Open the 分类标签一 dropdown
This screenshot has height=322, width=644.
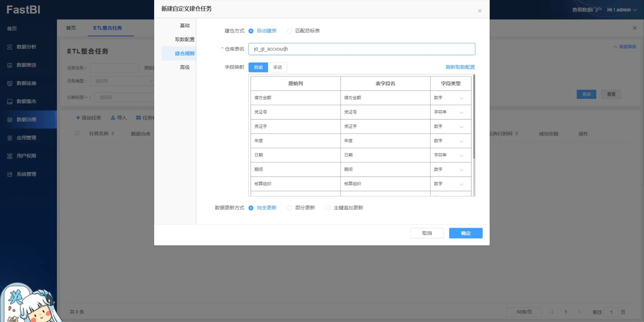point(124,97)
